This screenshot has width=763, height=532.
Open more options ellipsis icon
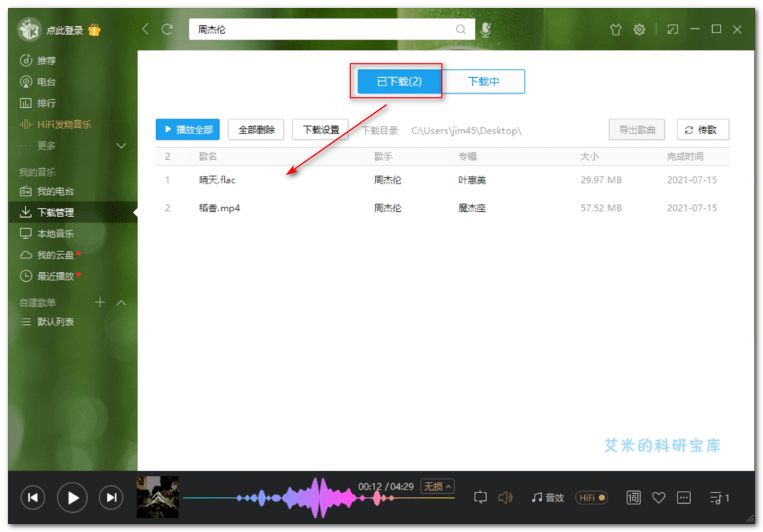[x=684, y=497]
